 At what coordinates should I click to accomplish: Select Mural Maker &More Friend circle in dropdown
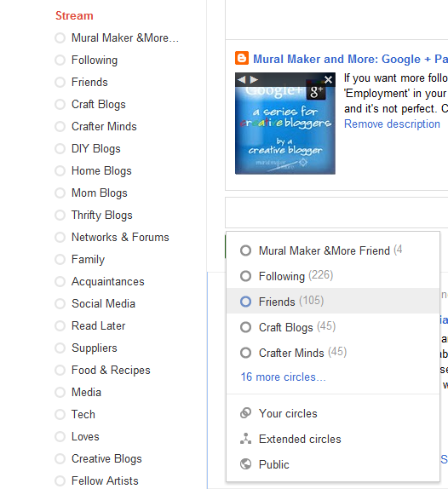333,250
